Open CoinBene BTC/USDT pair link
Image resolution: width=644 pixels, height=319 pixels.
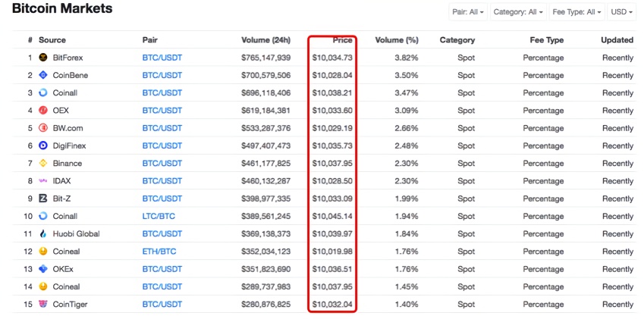pyautogui.click(x=162, y=76)
